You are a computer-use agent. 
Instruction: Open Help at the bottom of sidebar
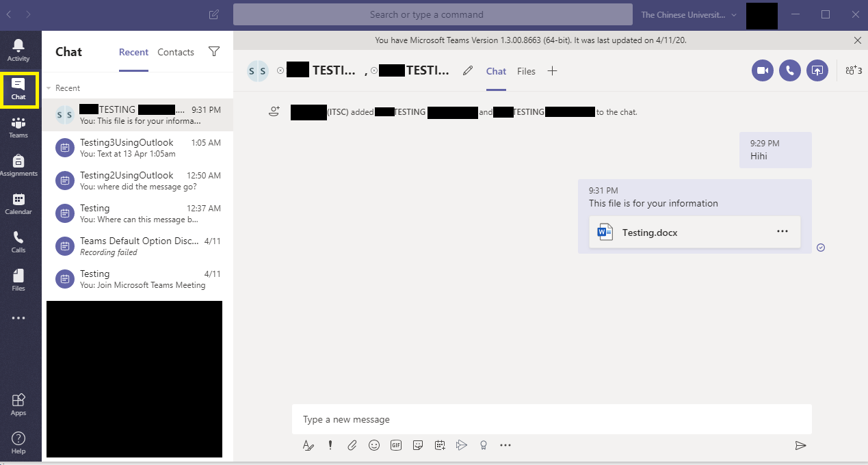[18, 442]
